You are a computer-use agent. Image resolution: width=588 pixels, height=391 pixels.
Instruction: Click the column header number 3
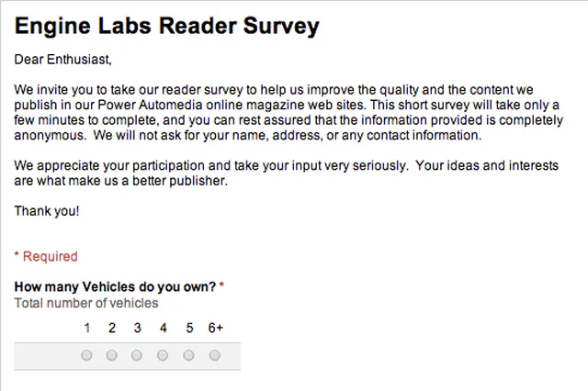[x=137, y=328]
